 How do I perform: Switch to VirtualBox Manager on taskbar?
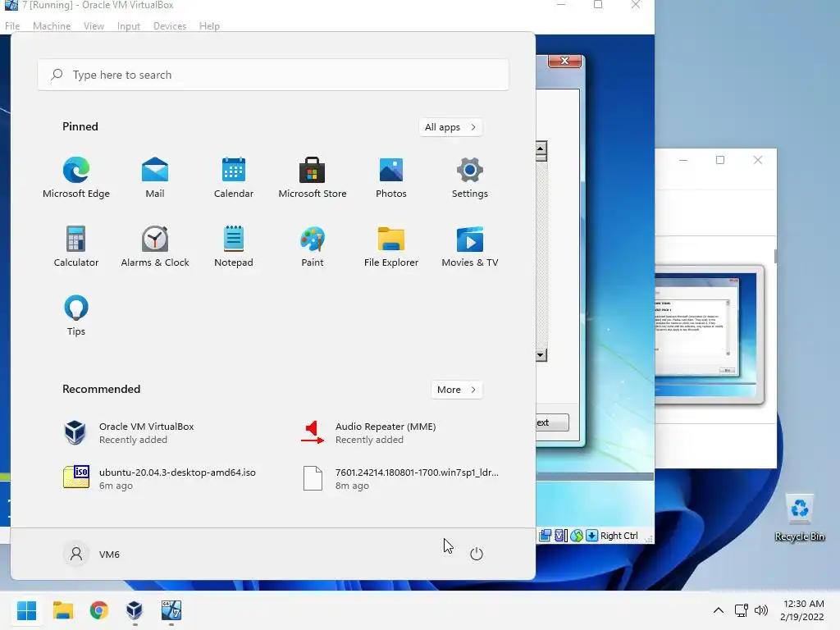(x=135, y=610)
